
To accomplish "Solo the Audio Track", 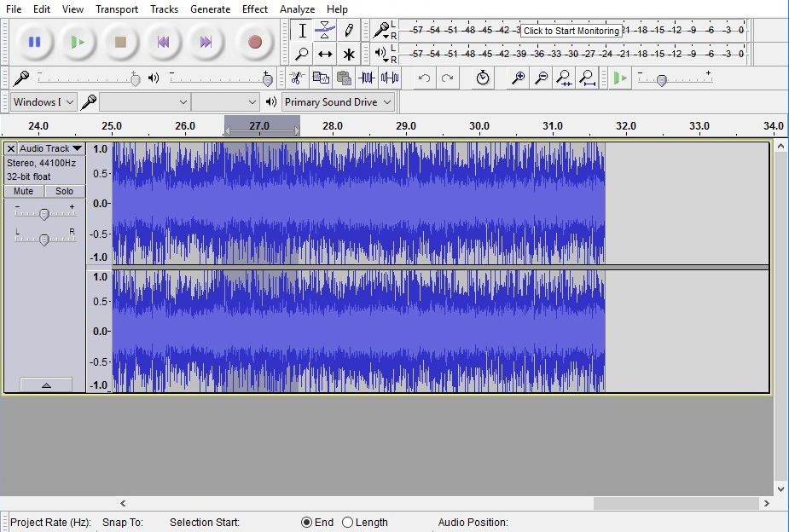I will [x=65, y=191].
